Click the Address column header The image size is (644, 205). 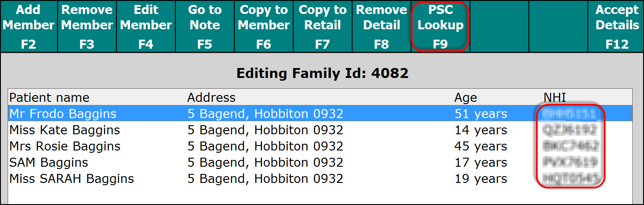point(211,98)
